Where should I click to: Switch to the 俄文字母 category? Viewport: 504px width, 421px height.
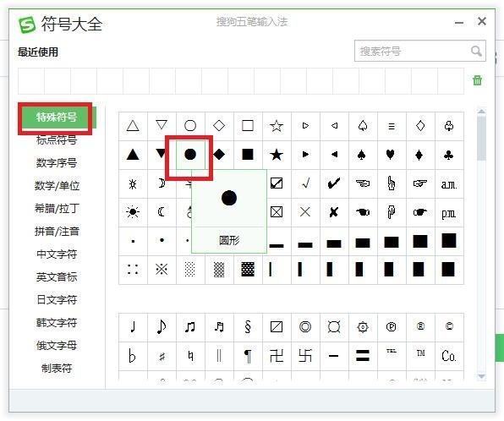(x=57, y=346)
